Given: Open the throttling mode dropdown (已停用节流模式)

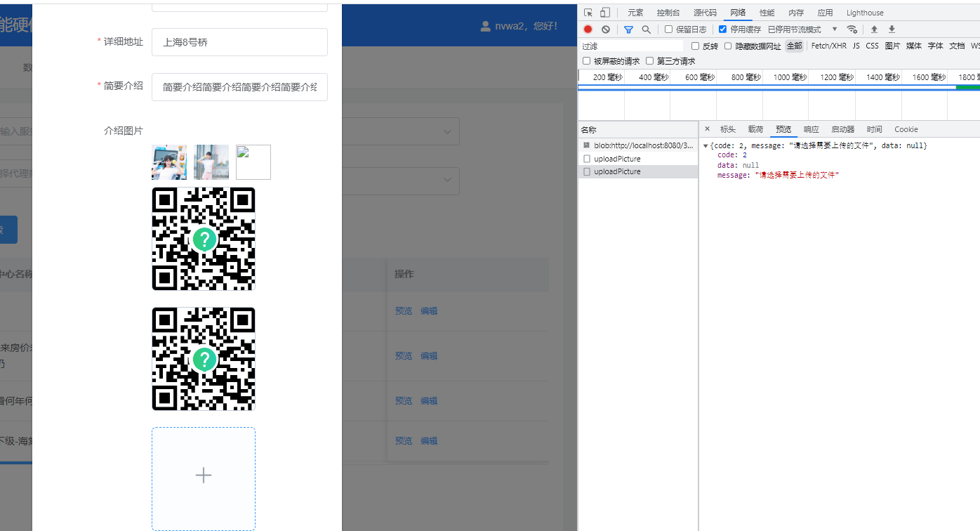Looking at the screenshot, I should [x=802, y=29].
